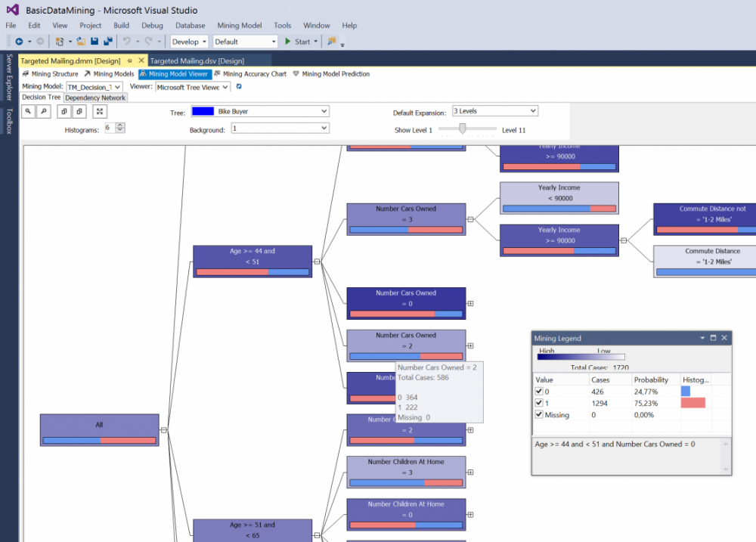Open the File menu
The height and width of the screenshot is (542, 756).
[11, 26]
